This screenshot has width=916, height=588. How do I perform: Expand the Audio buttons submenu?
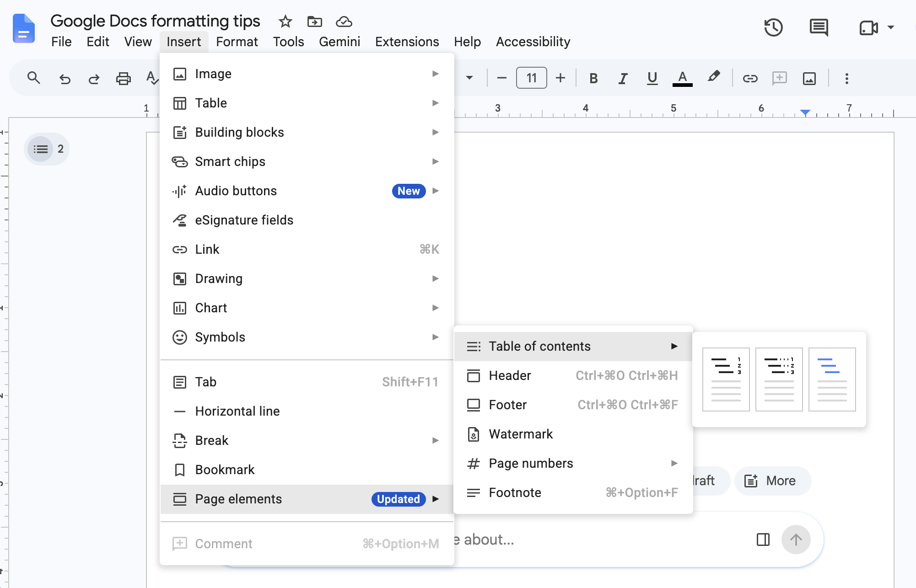point(307,191)
